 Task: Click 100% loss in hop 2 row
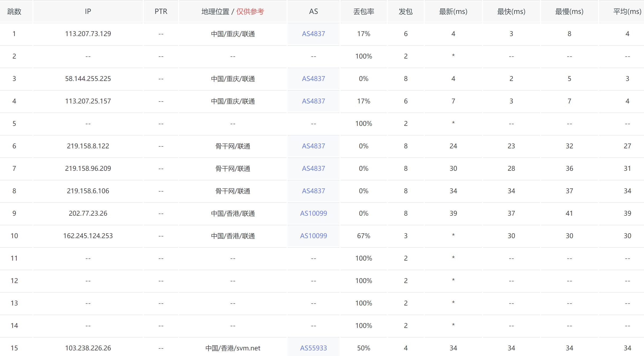click(x=364, y=56)
